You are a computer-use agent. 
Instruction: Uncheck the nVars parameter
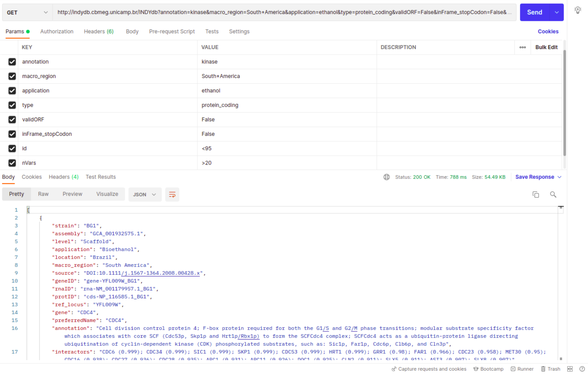[12, 163]
